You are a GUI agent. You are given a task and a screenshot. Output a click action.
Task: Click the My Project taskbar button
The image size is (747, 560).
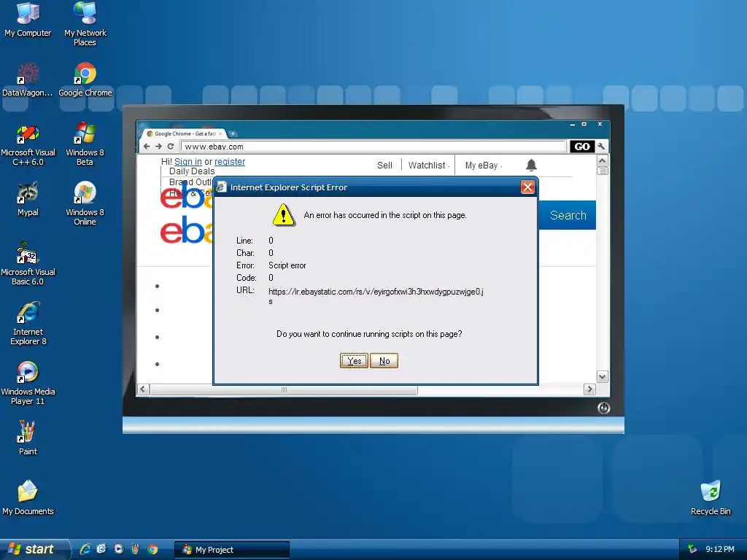coord(231,550)
